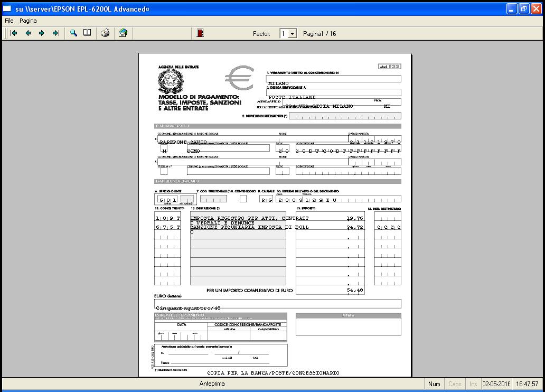Click the MILANO text on the form

(x=278, y=84)
